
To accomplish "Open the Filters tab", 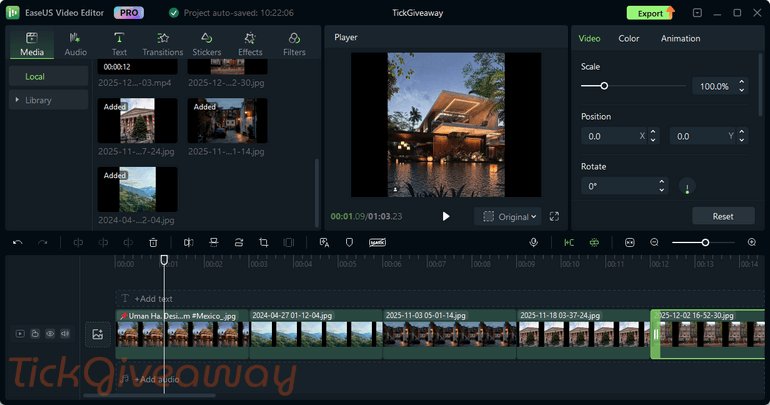I will tap(294, 44).
